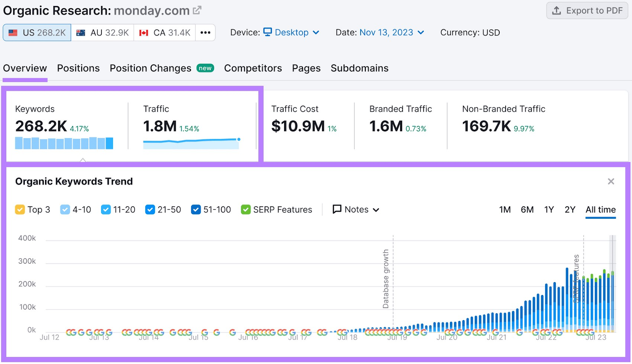Click the export upload icon

557,11
